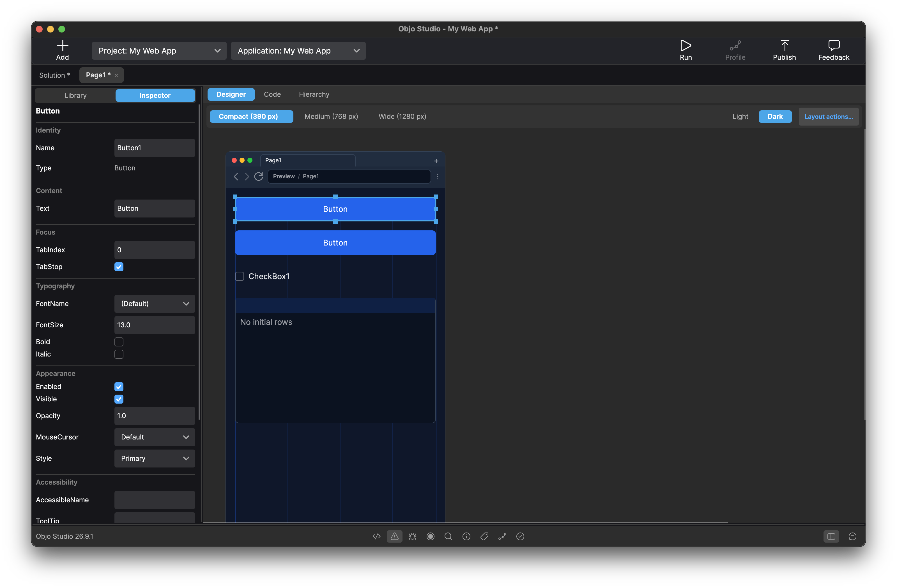897x588 pixels.
Task: Click the Add plus icon
Action: coord(63,46)
